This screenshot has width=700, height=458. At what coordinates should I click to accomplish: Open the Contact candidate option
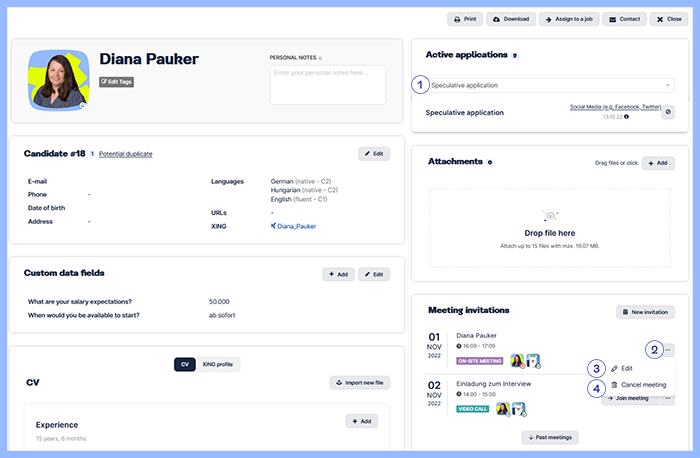point(625,19)
